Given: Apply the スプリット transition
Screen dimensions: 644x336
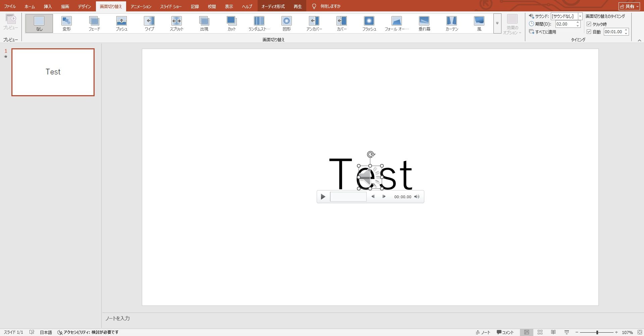Looking at the screenshot, I should click(x=176, y=23).
